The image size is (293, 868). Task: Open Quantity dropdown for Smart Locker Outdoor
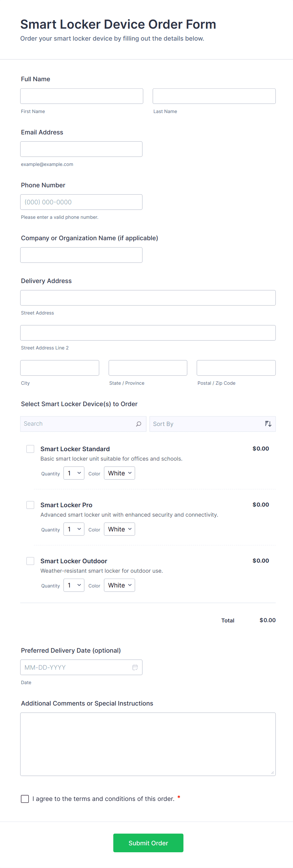point(74,585)
